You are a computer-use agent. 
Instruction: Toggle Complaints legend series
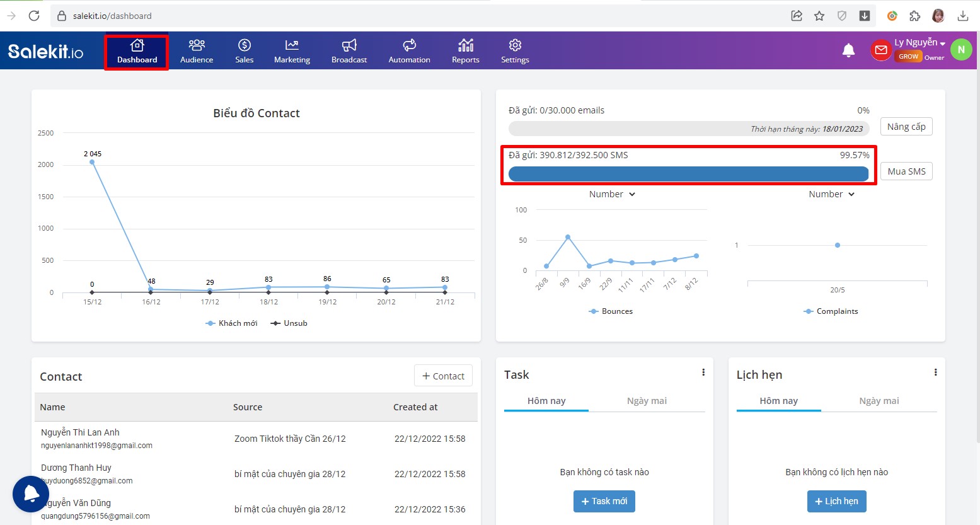point(831,311)
